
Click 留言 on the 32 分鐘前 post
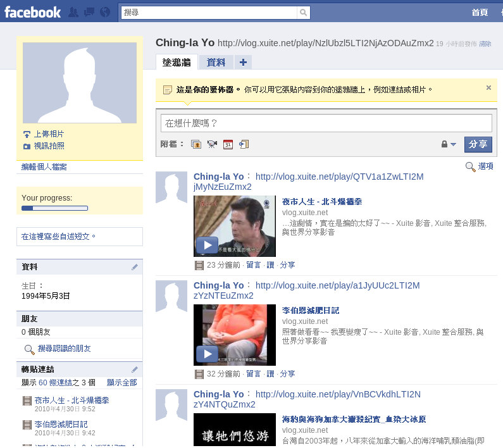(x=254, y=374)
